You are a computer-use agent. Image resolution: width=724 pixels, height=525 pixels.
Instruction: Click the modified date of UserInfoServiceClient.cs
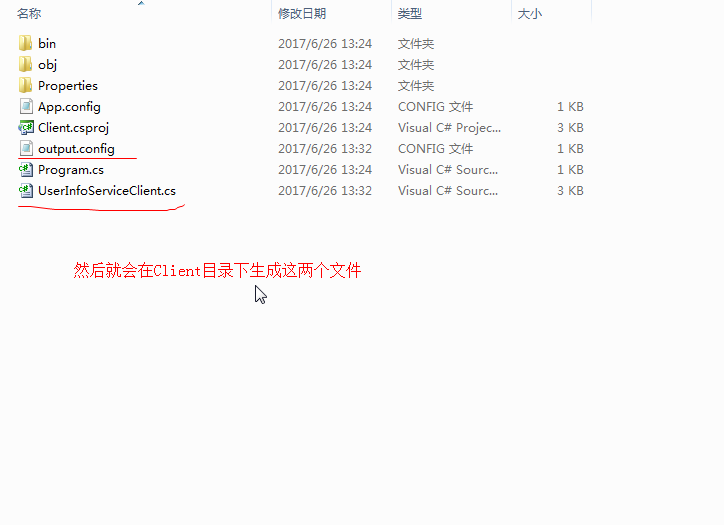click(x=325, y=191)
